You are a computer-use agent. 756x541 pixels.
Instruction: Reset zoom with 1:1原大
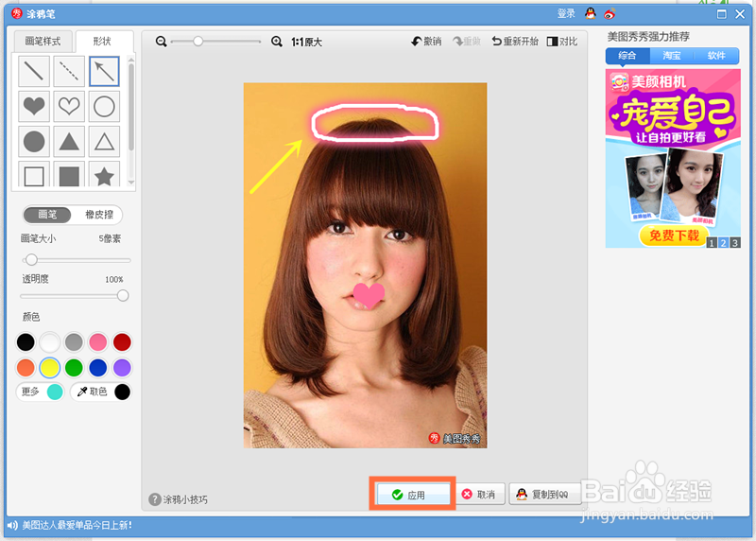point(306,42)
